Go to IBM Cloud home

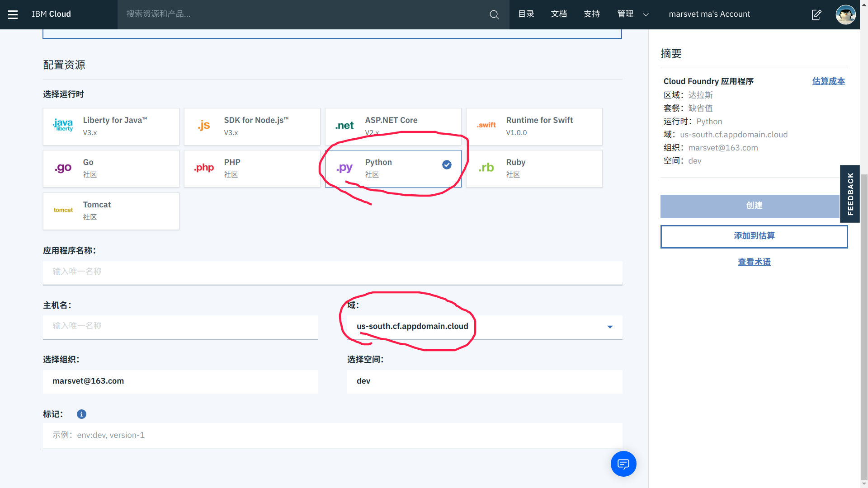[51, 14]
